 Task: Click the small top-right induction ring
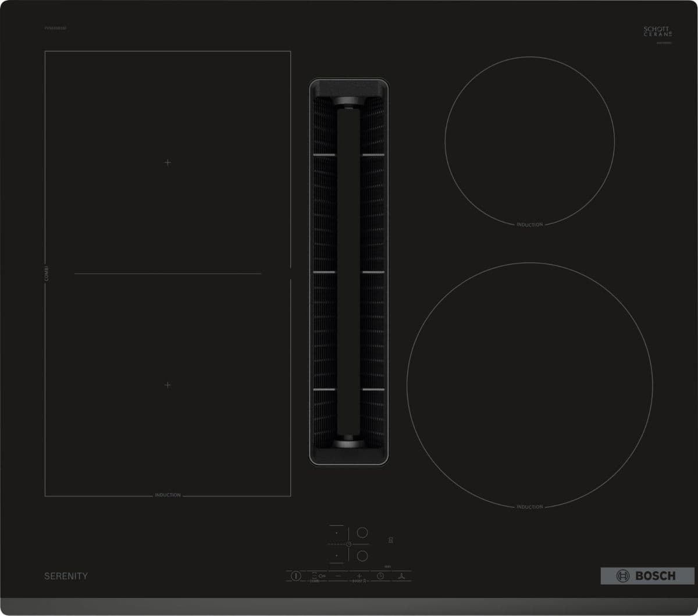529,141
